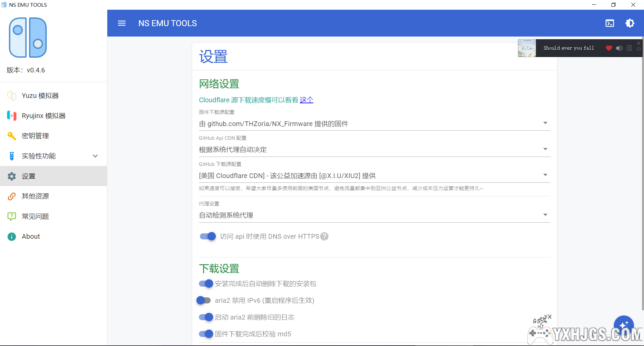
Task: Go to Yuzu 模拟器 page
Action: coord(40,96)
